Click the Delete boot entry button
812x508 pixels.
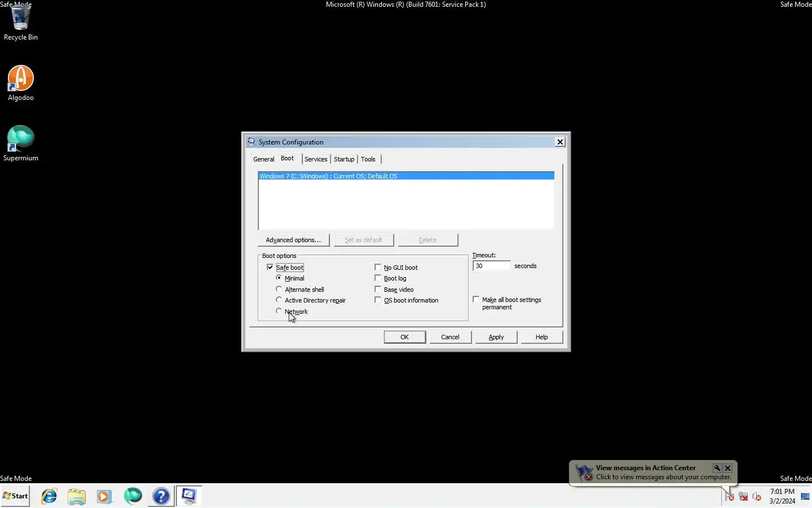tap(428, 240)
